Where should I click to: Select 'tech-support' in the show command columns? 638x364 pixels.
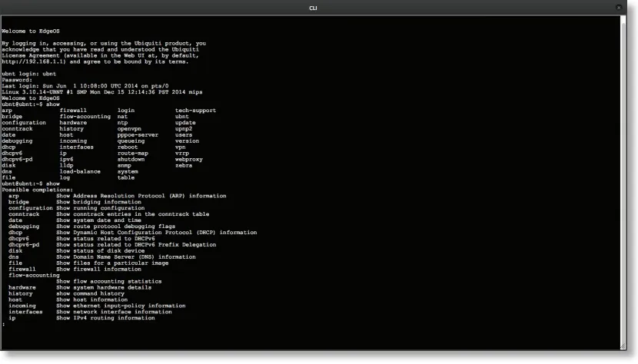click(195, 110)
